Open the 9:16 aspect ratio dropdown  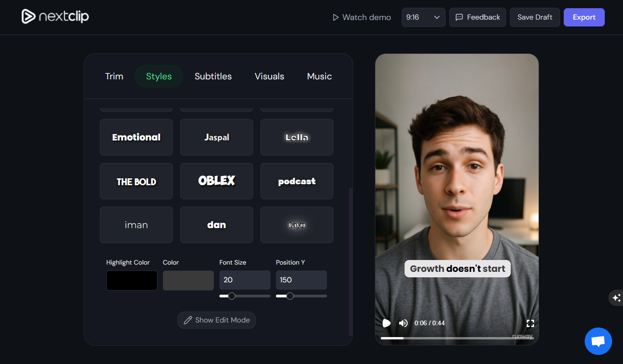click(x=423, y=17)
